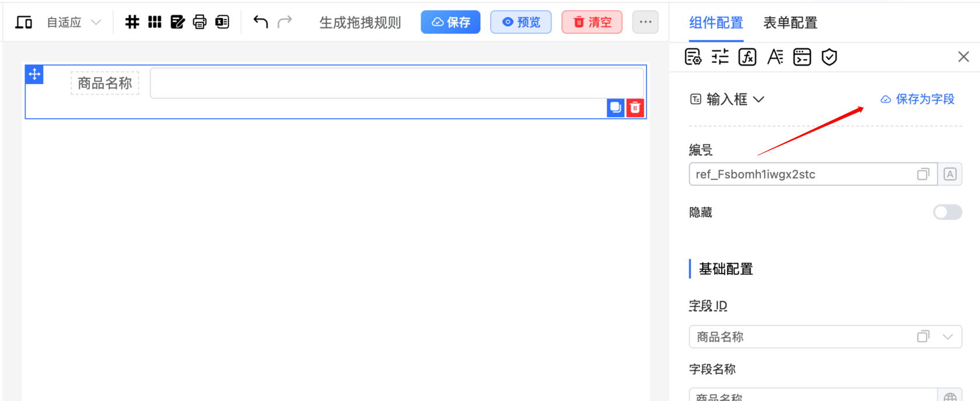Click the red 清空 button
Screen dimensions: 980x401
coord(592,22)
